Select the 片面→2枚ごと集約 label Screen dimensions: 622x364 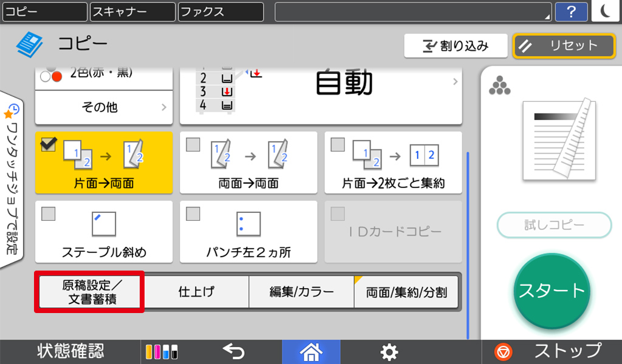(x=393, y=183)
